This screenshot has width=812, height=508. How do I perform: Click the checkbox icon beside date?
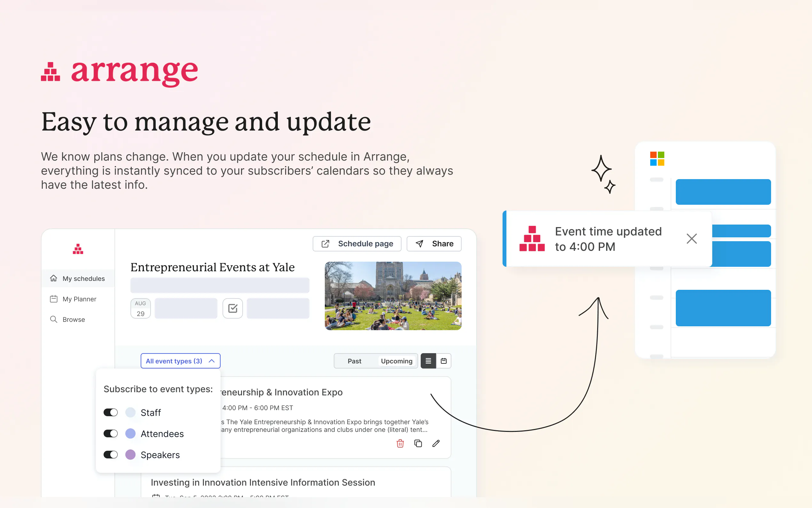pyautogui.click(x=233, y=308)
